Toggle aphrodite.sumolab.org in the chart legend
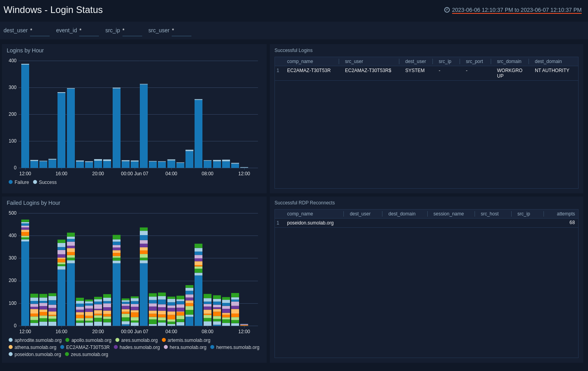Viewport: 588px width, 371px height. click(35, 340)
